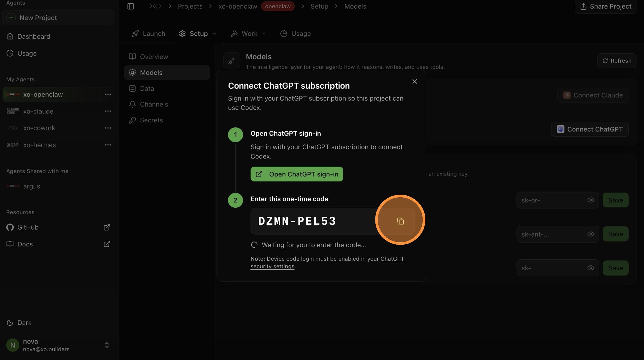
Task: Go to the Dashboard in sidebar
Action: tap(58, 36)
